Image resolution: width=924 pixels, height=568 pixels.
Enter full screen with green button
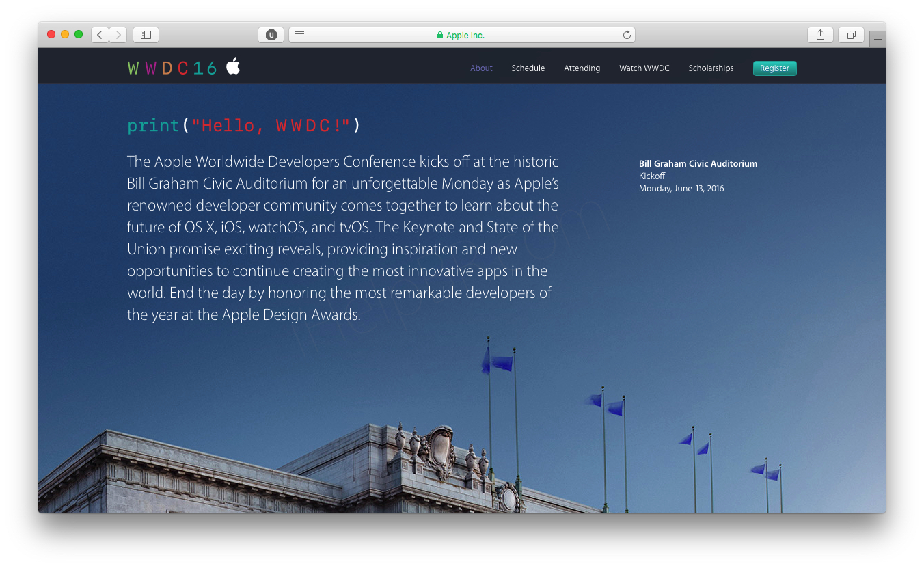click(79, 34)
